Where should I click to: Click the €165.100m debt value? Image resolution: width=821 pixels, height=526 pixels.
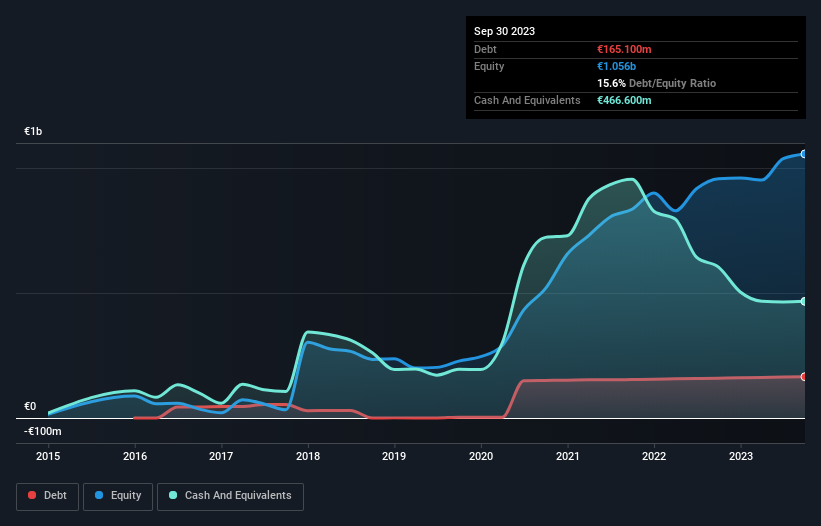click(624, 49)
